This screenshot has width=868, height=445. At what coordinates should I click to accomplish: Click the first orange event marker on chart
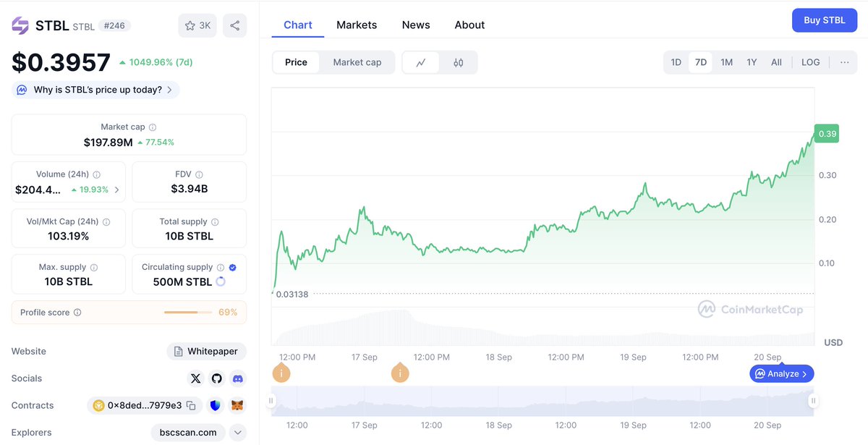(281, 373)
